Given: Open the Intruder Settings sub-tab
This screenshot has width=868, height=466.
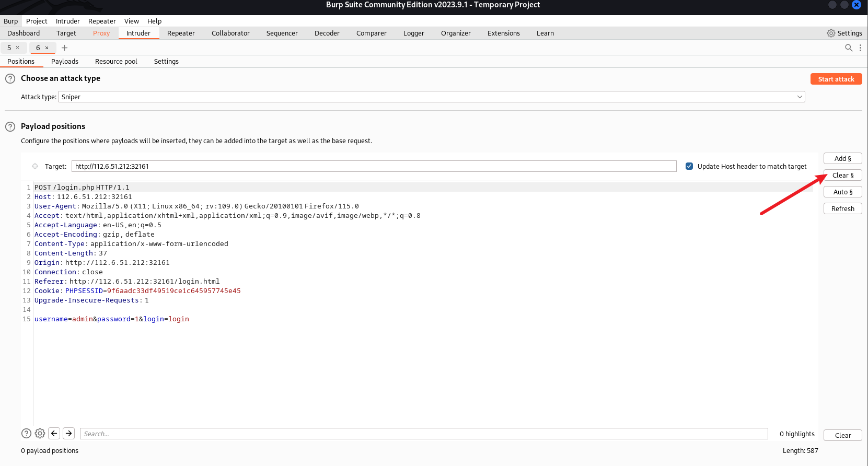Looking at the screenshot, I should pyautogui.click(x=166, y=61).
